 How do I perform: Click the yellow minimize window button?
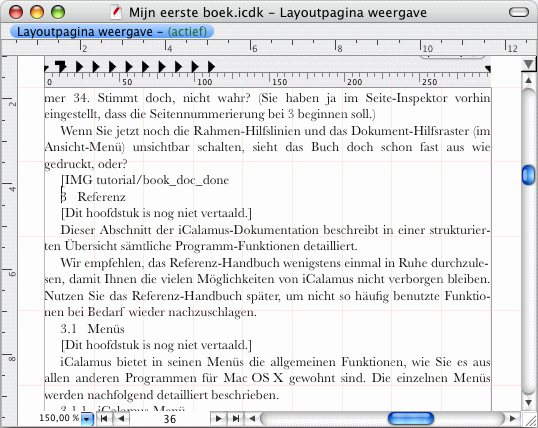click(x=37, y=12)
